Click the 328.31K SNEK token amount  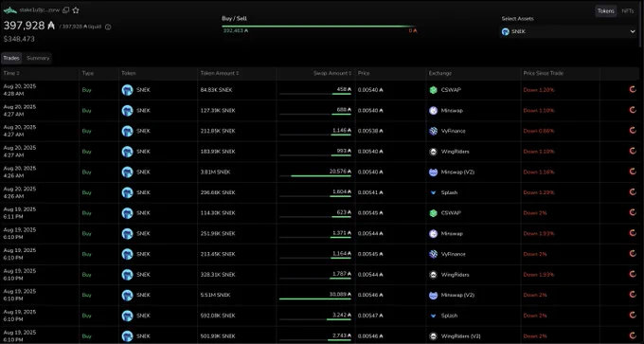click(218, 275)
